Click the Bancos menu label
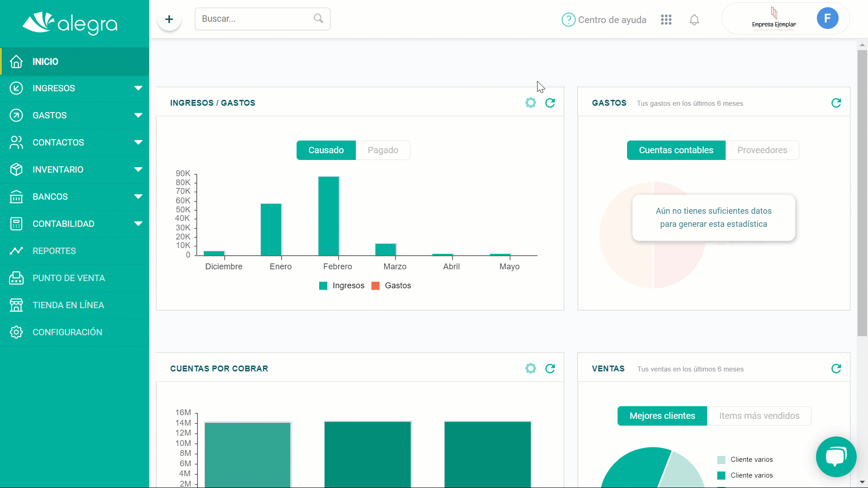Viewport: 868px width, 488px height. coord(50,197)
